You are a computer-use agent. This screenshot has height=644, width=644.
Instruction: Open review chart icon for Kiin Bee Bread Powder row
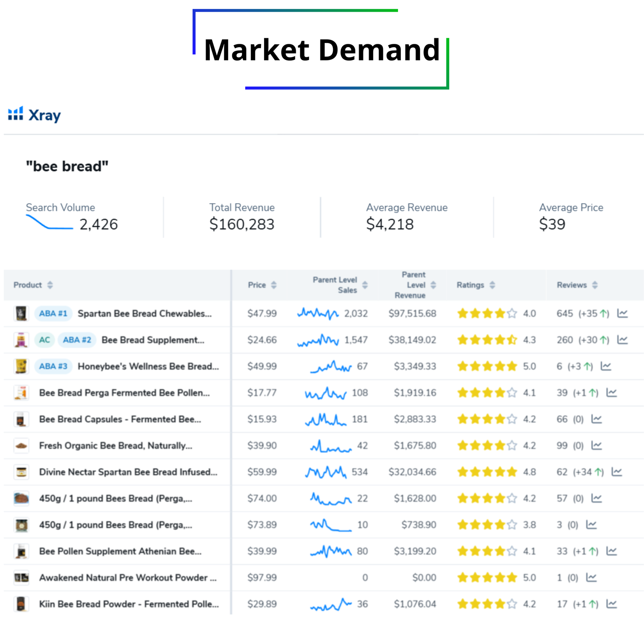point(611,604)
